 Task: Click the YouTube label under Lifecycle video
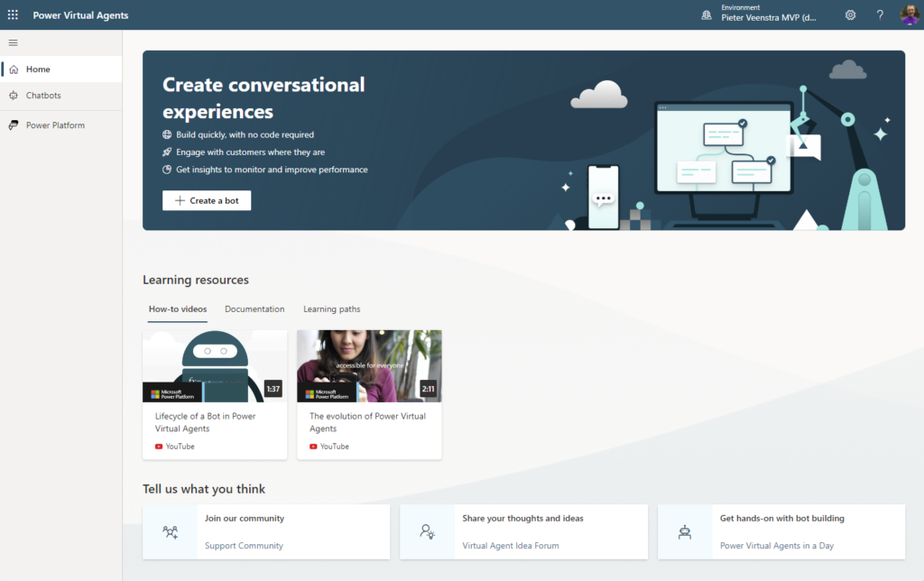coord(180,447)
